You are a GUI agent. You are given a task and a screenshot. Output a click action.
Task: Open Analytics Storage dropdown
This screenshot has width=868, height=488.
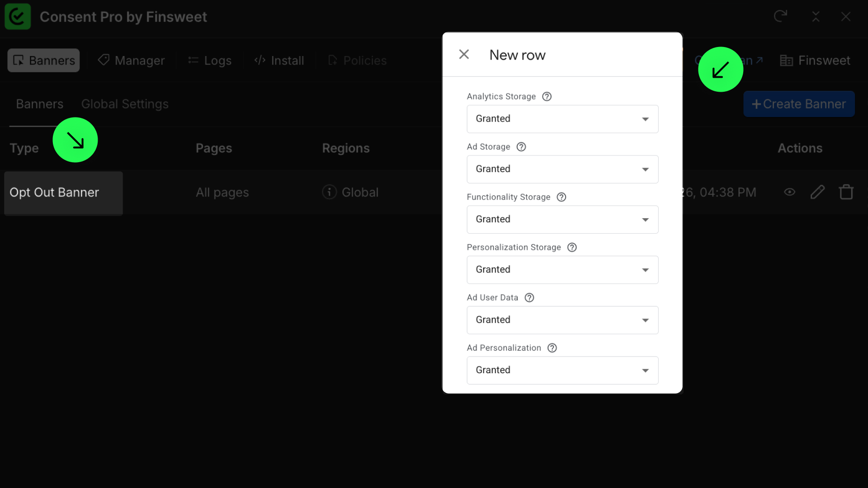coord(562,119)
